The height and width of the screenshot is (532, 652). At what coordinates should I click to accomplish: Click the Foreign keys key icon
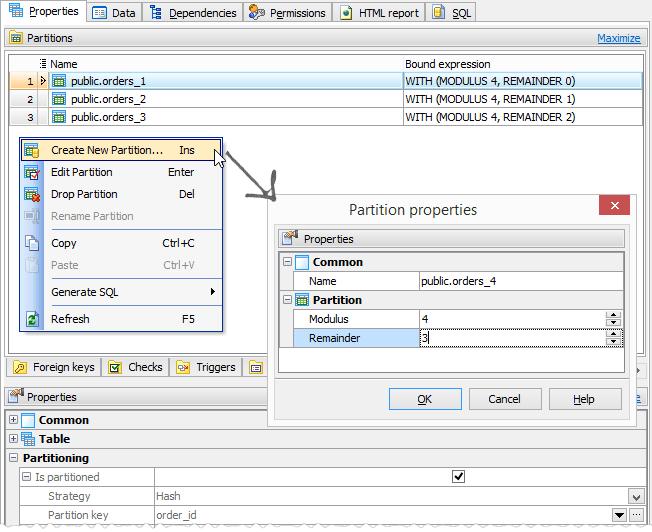[20, 368]
